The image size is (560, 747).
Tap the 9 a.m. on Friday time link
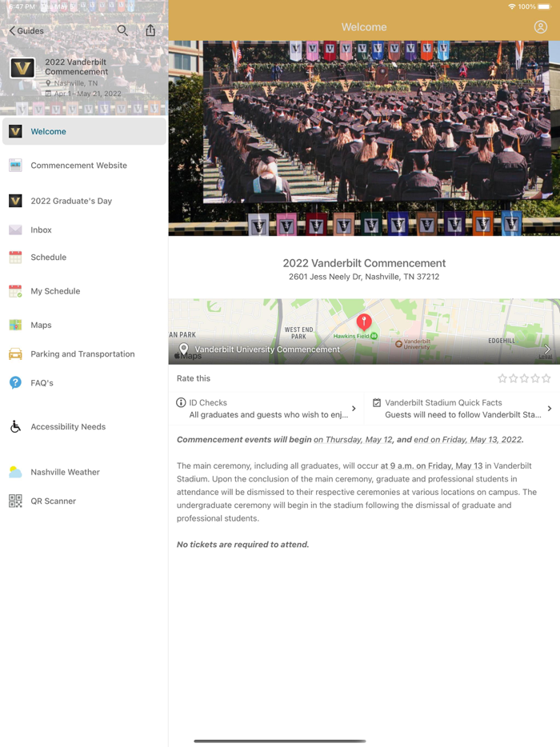[x=431, y=466]
